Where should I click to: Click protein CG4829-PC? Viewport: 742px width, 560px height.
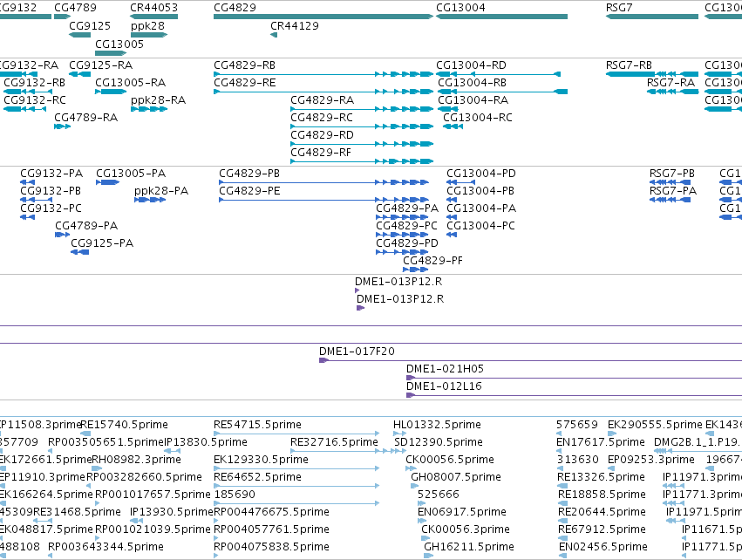pos(402,235)
